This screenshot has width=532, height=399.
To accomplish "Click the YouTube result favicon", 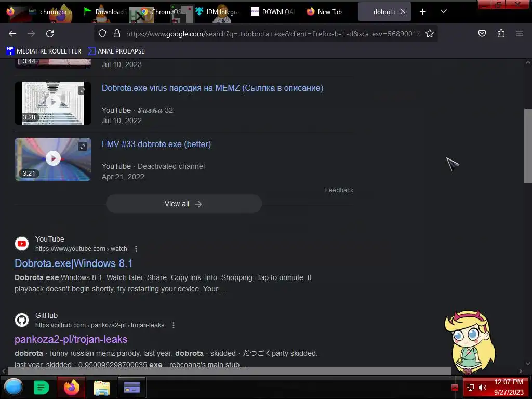I will (22, 244).
